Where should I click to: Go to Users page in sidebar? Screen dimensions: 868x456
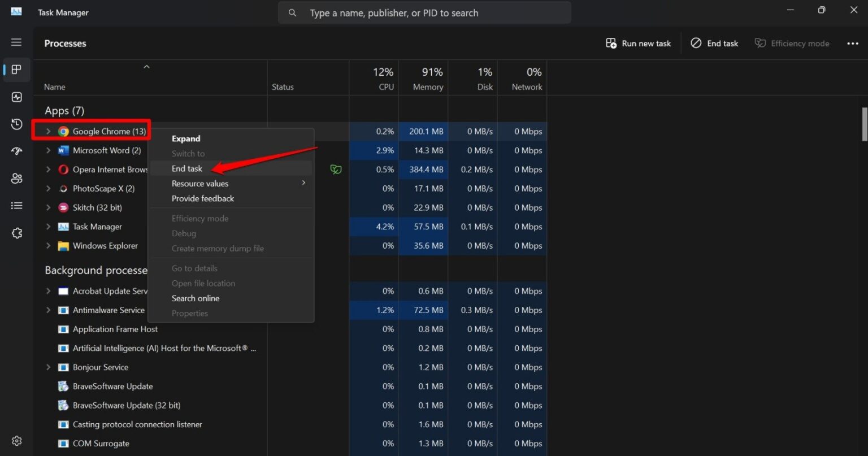point(16,179)
